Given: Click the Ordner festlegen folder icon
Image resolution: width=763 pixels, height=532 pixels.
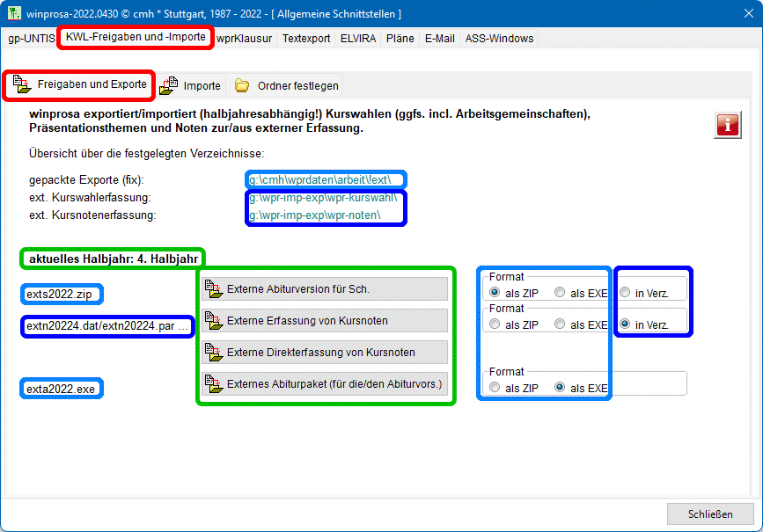Looking at the screenshot, I should point(242,86).
